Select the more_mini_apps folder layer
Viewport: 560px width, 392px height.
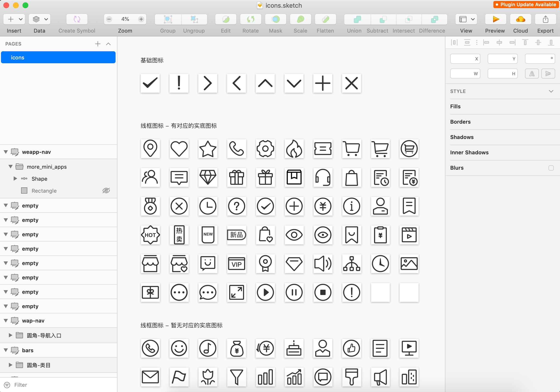click(x=47, y=167)
